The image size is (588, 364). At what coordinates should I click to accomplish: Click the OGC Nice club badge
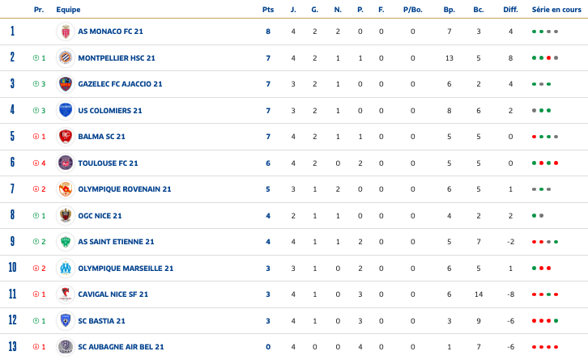pyautogui.click(x=66, y=216)
